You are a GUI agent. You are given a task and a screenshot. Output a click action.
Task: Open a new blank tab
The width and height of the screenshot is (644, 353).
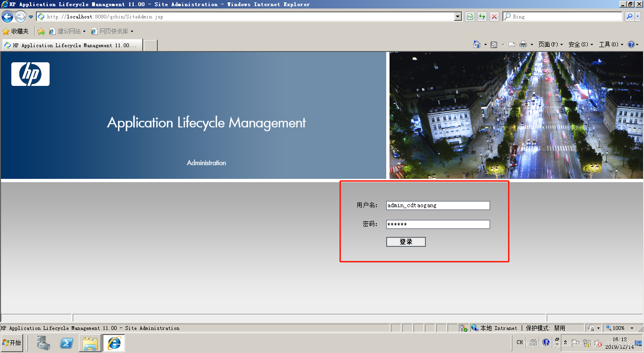[150, 45]
